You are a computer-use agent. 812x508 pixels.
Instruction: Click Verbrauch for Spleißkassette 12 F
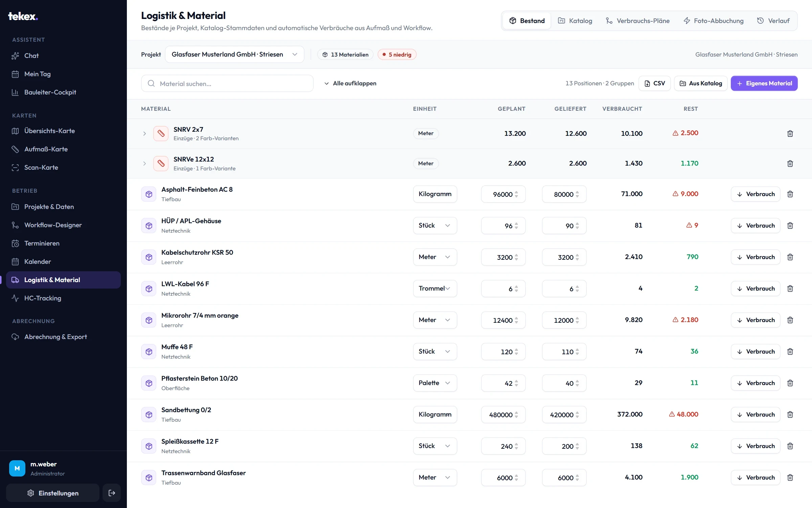(x=755, y=446)
